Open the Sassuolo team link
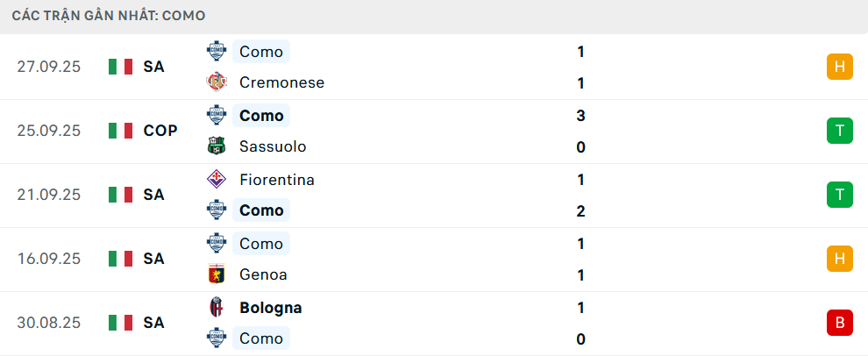The width and height of the screenshot is (868, 356). click(273, 146)
